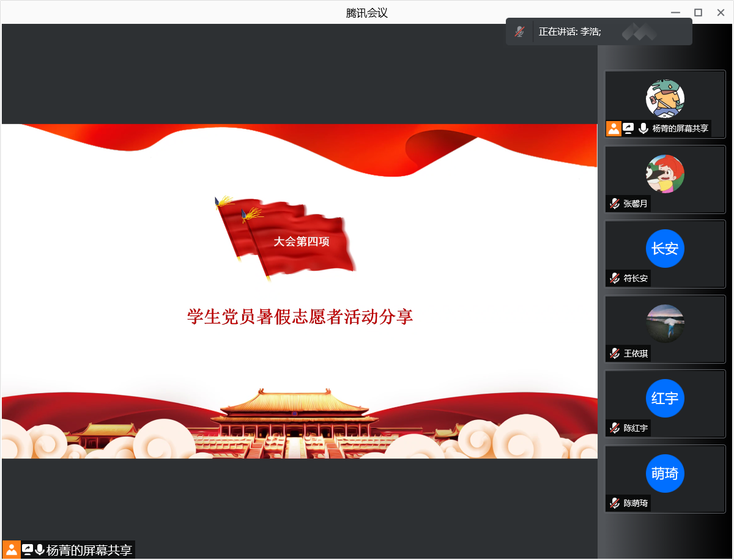Click the 正在讲话: 李浩 speaker text
The width and height of the screenshot is (734, 560).
pos(569,32)
